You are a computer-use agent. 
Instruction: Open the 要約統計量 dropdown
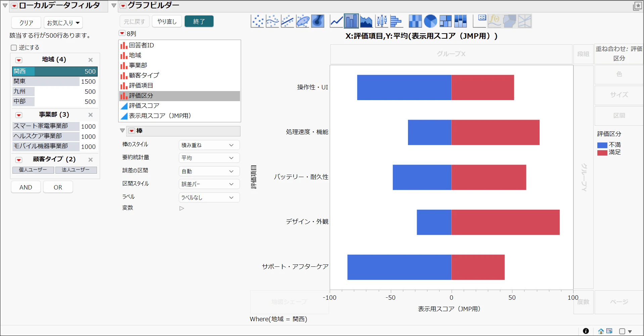(209, 158)
